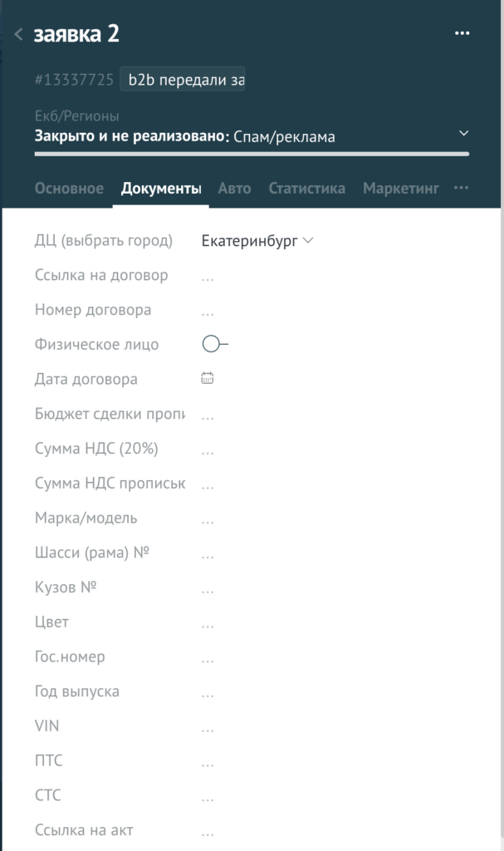Switch to the Основное tab
Image resolution: width=504 pixels, height=851 pixels.
pos(69,189)
